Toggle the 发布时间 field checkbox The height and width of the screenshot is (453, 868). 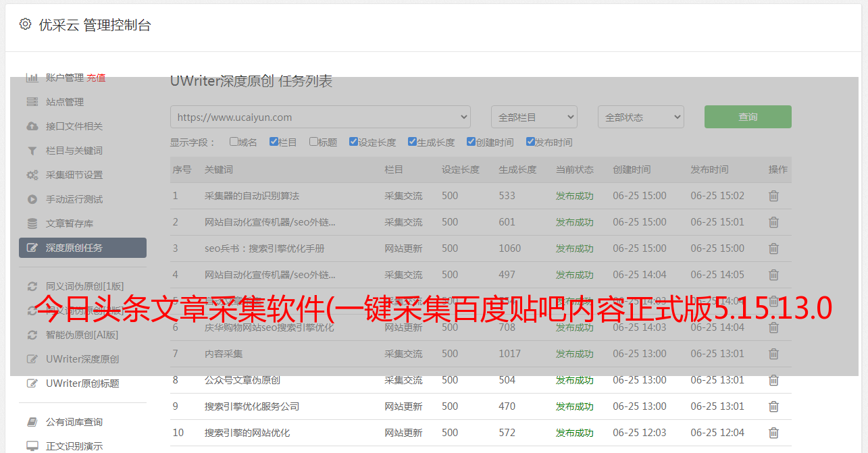click(530, 142)
